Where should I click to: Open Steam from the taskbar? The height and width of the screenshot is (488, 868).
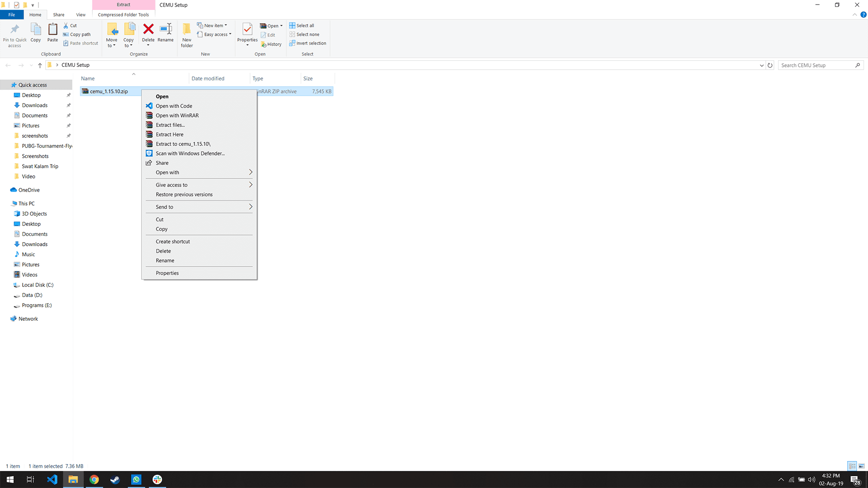pyautogui.click(x=115, y=479)
